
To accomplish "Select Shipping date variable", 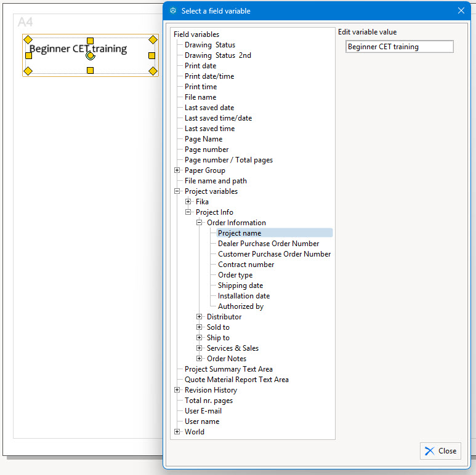I will click(240, 285).
